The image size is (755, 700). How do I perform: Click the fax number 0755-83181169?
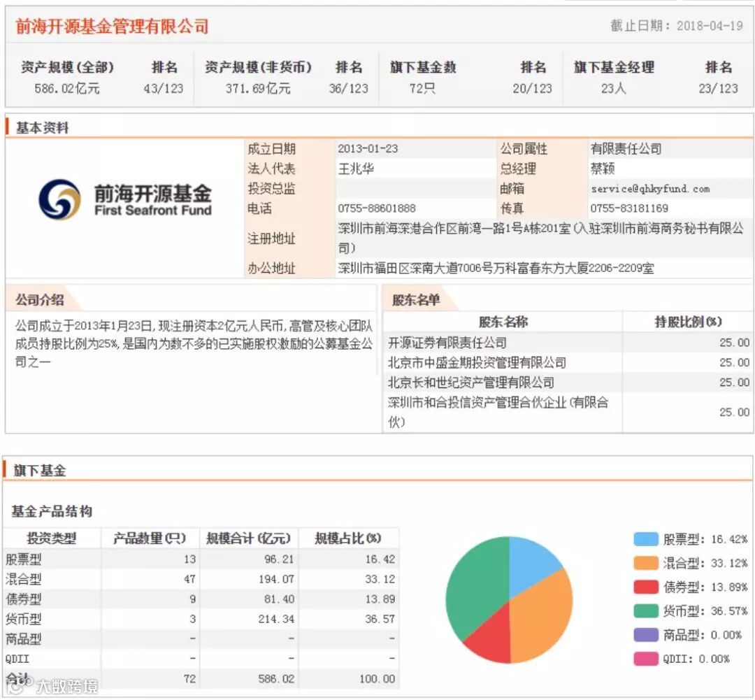click(629, 208)
